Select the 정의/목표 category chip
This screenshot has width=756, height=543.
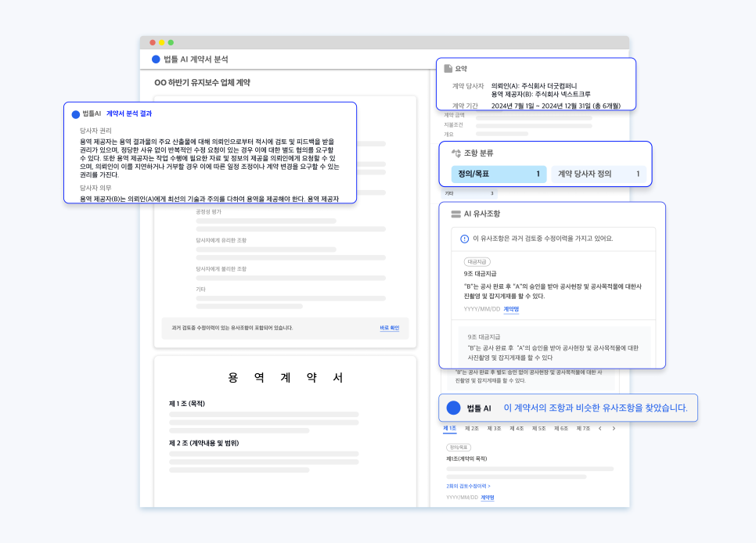(499, 174)
